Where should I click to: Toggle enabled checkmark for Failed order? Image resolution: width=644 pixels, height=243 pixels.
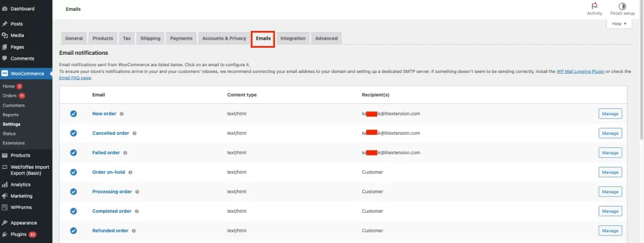click(x=74, y=152)
